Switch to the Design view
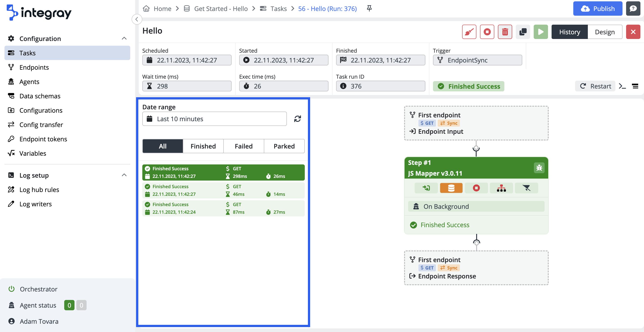Screen dimensions: 644x332 [604, 32]
